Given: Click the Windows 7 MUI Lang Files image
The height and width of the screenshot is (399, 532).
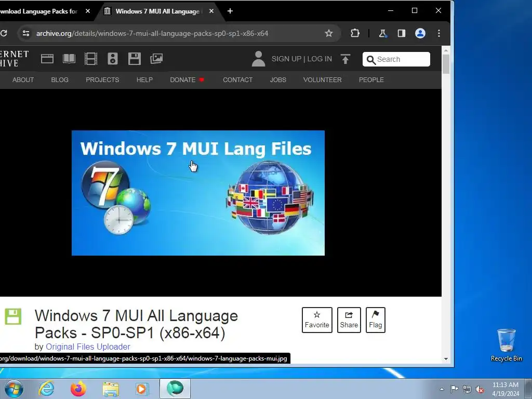Looking at the screenshot, I should (x=198, y=193).
